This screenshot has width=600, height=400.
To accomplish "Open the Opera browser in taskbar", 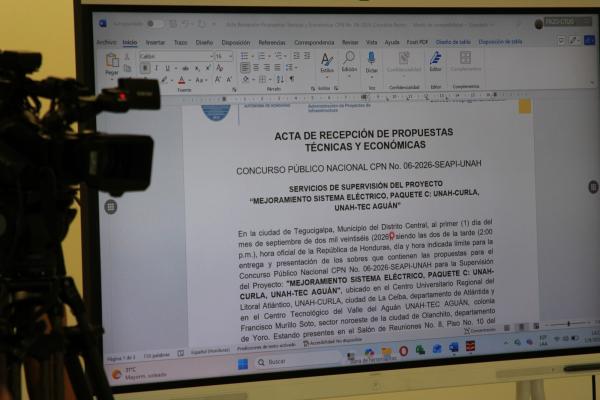I will pos(403,351).
